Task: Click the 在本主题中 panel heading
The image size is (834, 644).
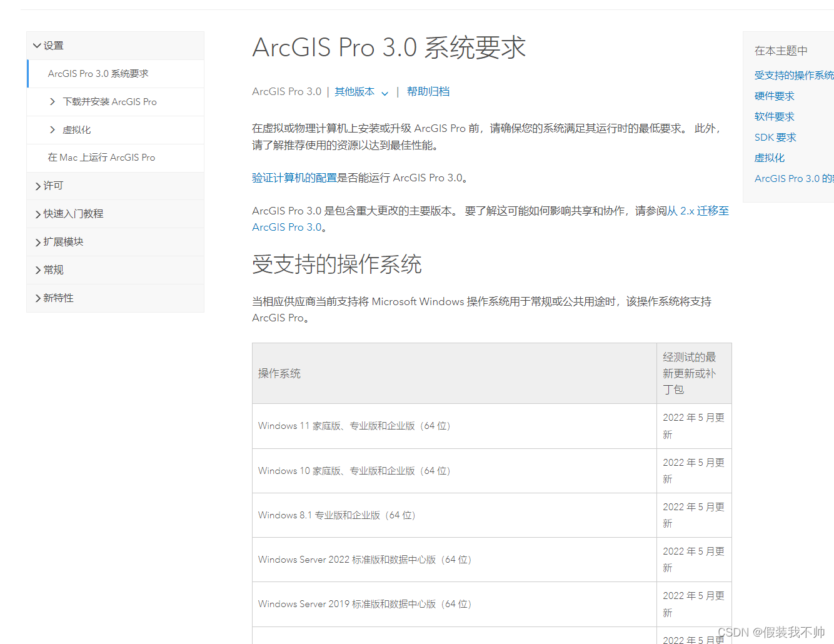Action: pos(781,51)
